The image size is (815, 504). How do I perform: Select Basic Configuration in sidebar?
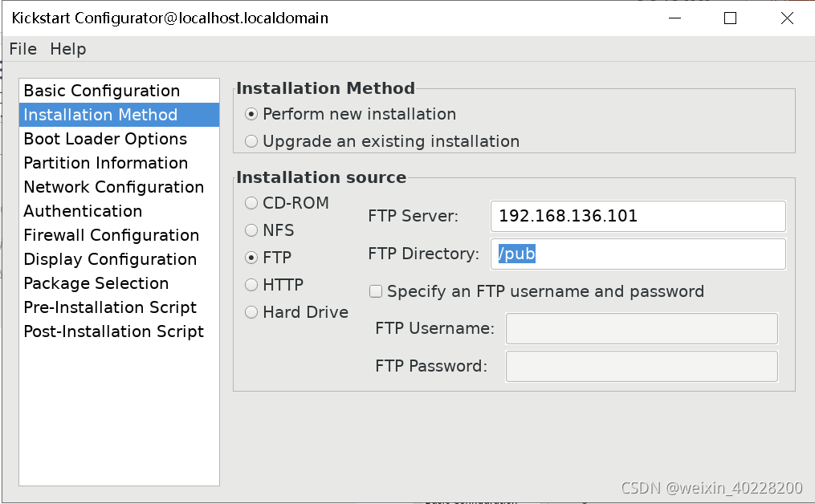click(101, 91)
